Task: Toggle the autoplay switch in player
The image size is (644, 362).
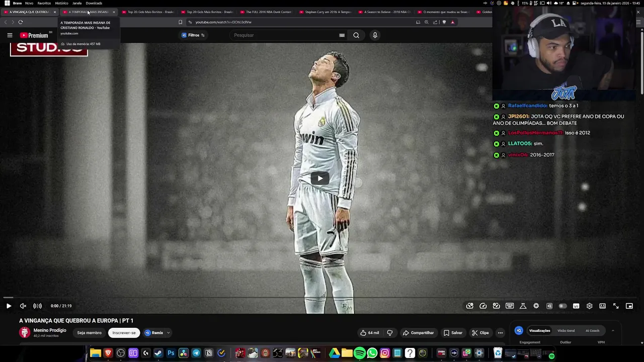Action: [x=562, y=306]
